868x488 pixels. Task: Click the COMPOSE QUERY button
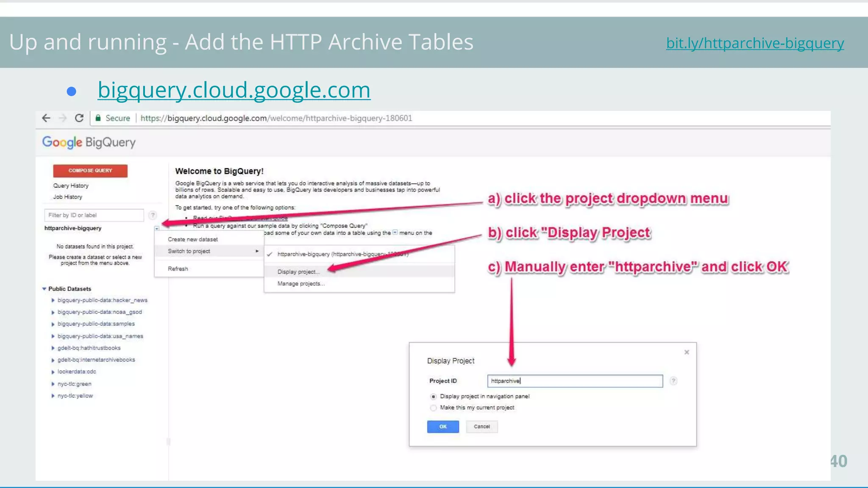point(90,171)
